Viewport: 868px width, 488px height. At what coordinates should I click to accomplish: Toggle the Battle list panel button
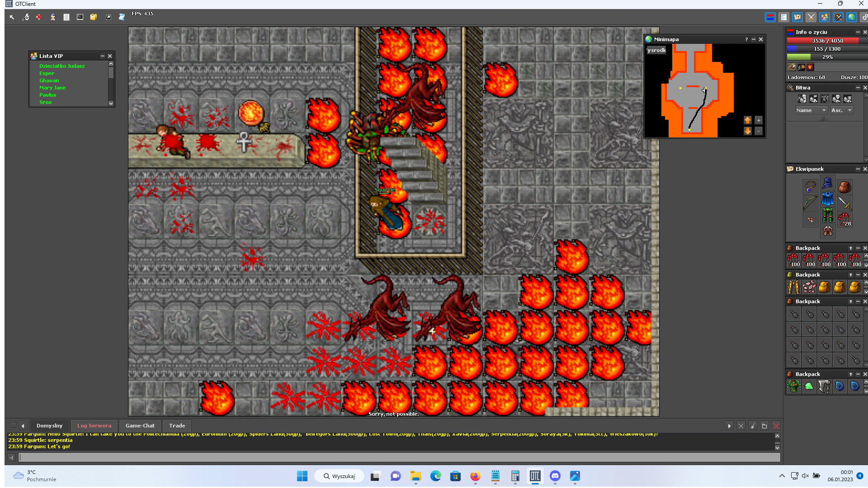pos(838,17)
